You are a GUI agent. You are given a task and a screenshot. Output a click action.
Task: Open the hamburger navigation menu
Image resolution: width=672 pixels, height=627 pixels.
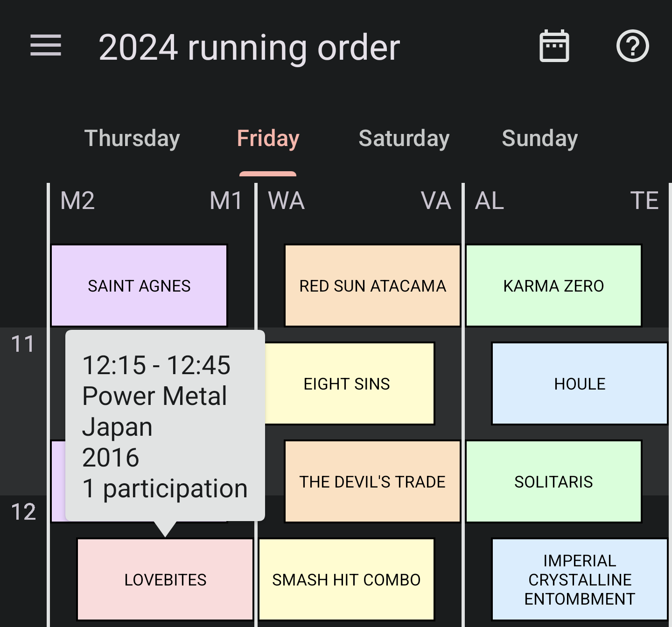46,46
